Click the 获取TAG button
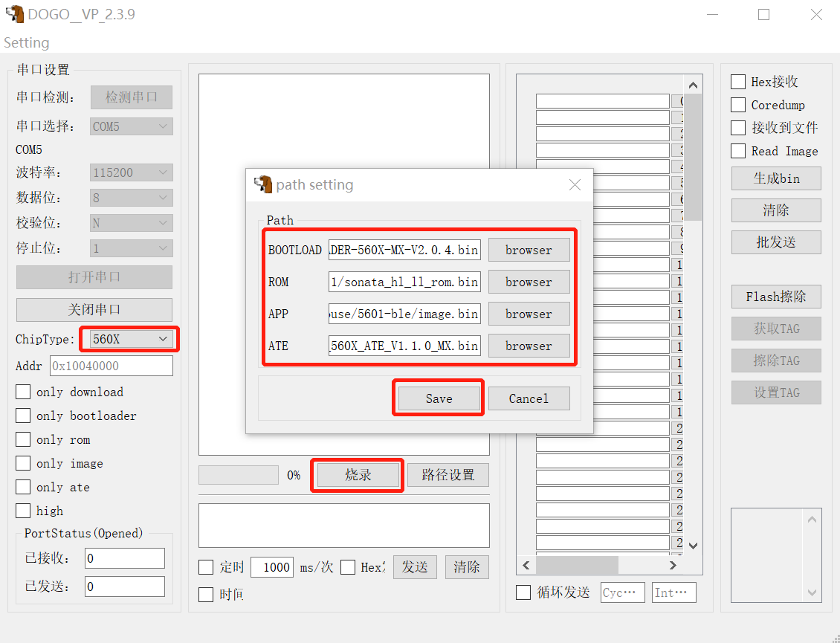Viewport: 840px width, 643px height. pos(776,329)
